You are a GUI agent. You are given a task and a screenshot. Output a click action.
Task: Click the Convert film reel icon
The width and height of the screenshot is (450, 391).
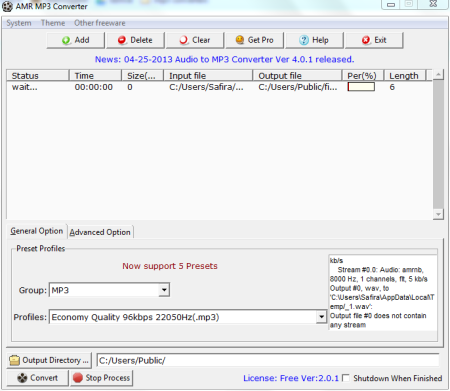coord(22,378)
